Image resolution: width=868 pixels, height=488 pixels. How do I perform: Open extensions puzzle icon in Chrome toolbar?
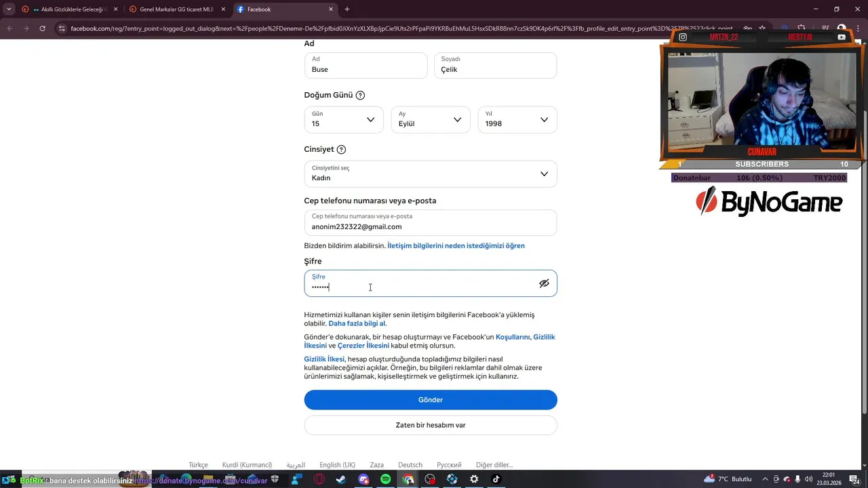coord(800,28)
